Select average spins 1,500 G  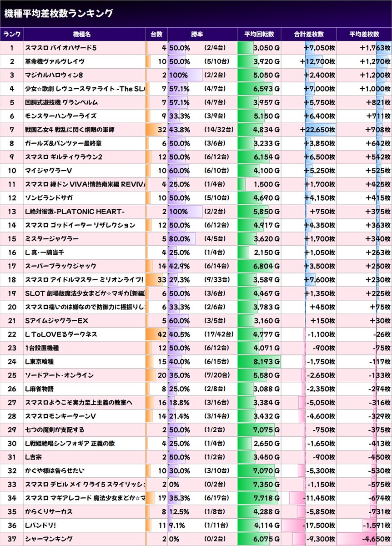266,184
